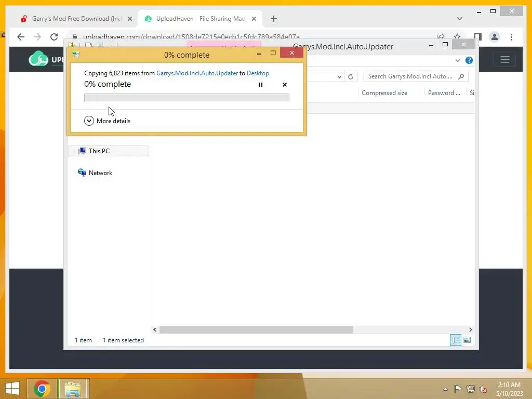Open Garrys.Mod.Incl.Auto.Updater source link

click(x=197, y=73)
